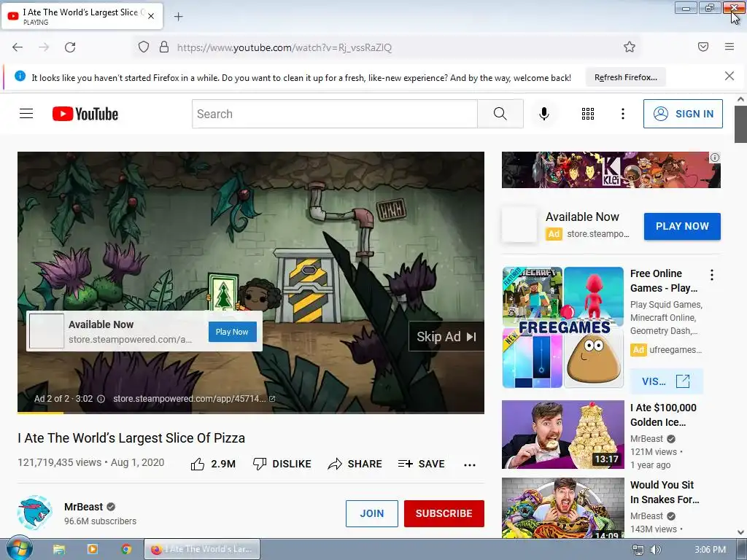Start voice search with microphone icon
This screenshot has width=747, height=560.
coord(544,114)
